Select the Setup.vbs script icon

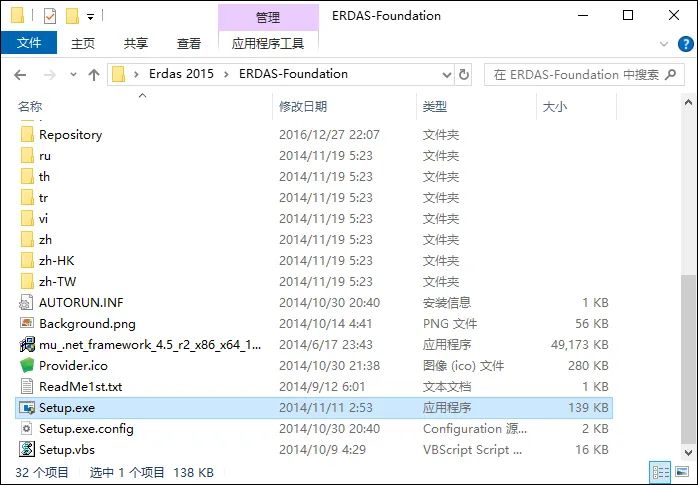coord(27,449)
